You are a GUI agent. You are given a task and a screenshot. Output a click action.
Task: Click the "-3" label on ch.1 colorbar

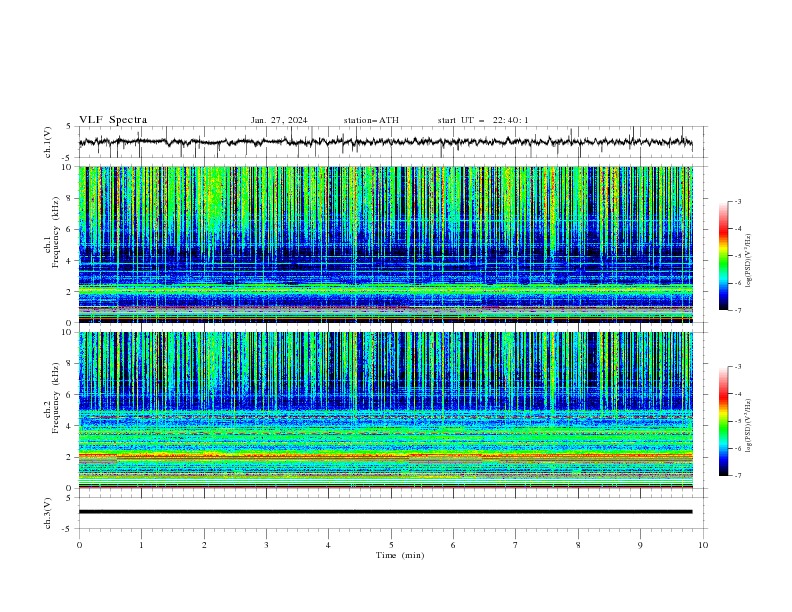[737, 201]
